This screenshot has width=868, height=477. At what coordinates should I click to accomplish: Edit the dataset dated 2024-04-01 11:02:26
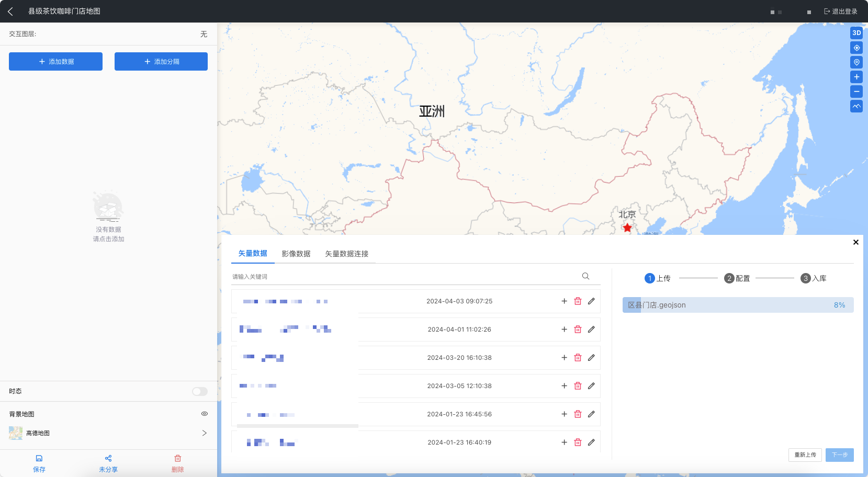click(591, 330)
